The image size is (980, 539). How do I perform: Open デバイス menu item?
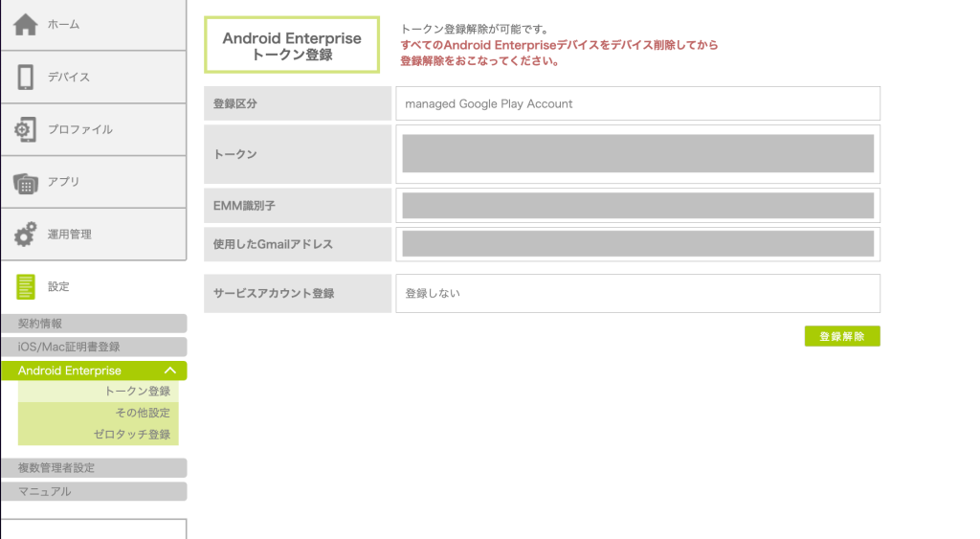(x=94, y=77)
